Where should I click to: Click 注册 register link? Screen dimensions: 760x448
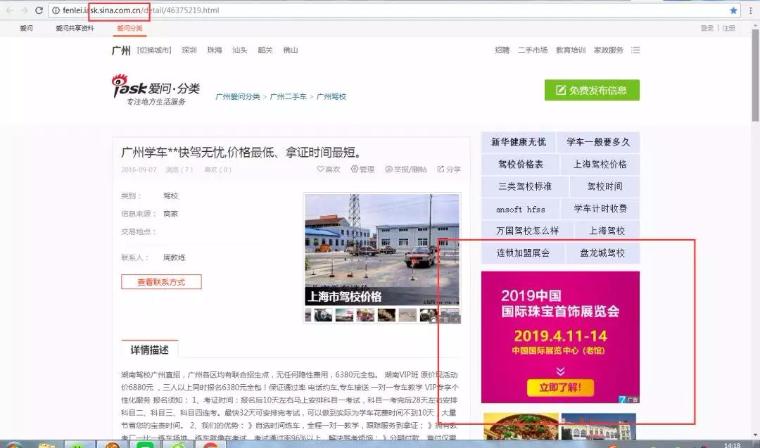(x=729, y=28)
